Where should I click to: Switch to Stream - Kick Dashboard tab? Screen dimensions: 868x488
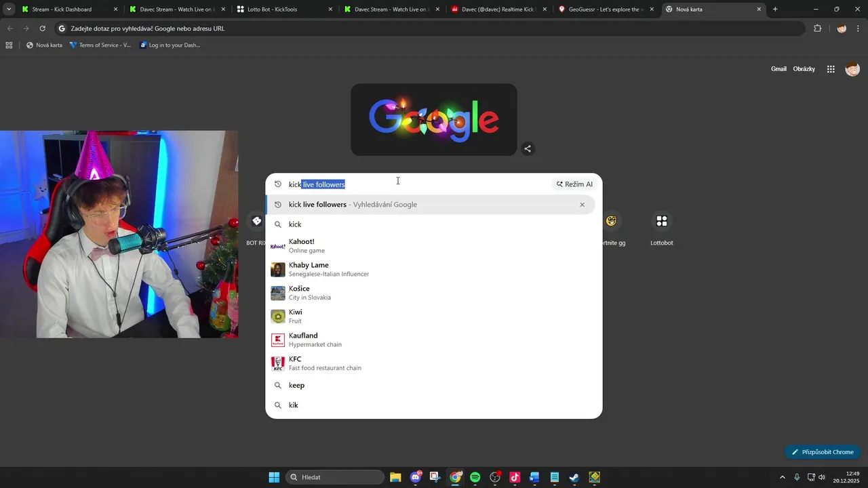[70, 9]
